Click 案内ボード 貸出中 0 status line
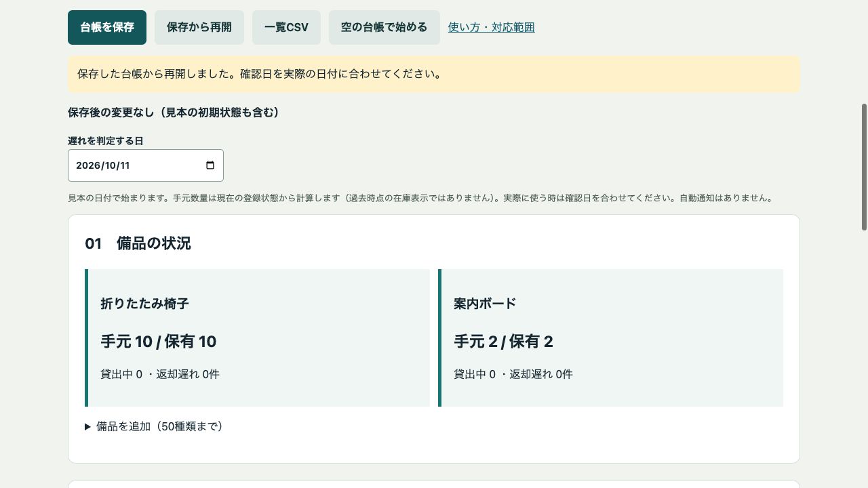The width and height of the screenshot is (868, 488). click(513, 374)
